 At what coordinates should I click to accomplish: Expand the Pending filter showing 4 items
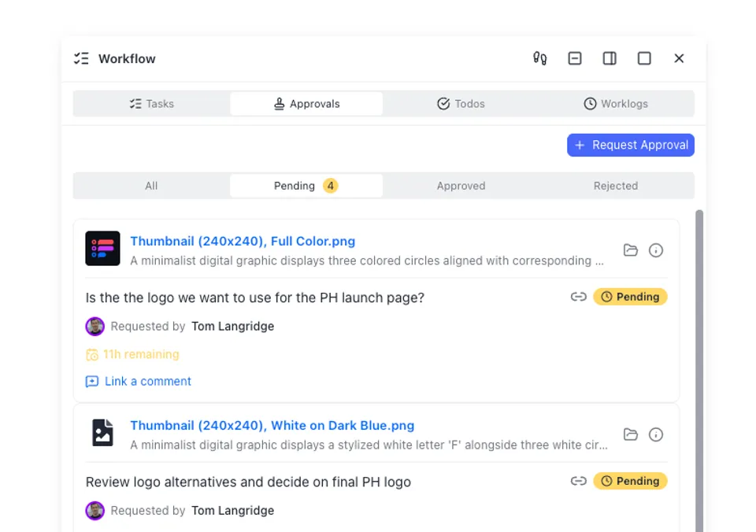[x=306, y=186]
